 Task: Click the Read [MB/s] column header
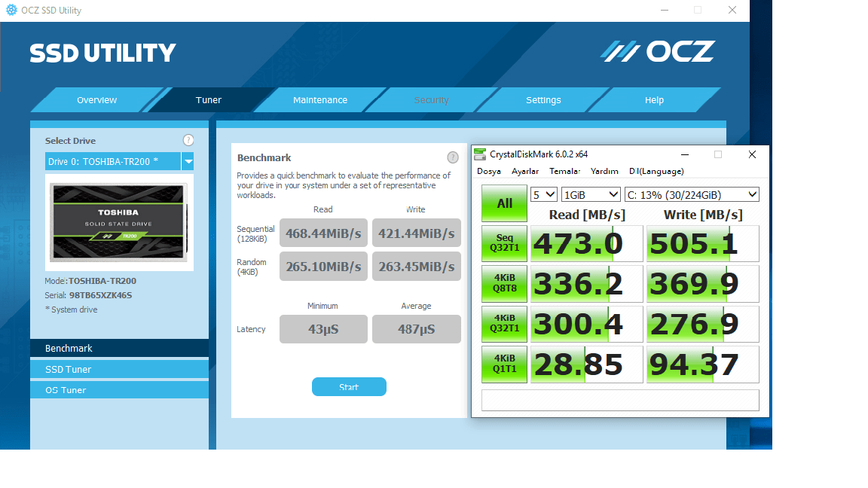(587, 215)
